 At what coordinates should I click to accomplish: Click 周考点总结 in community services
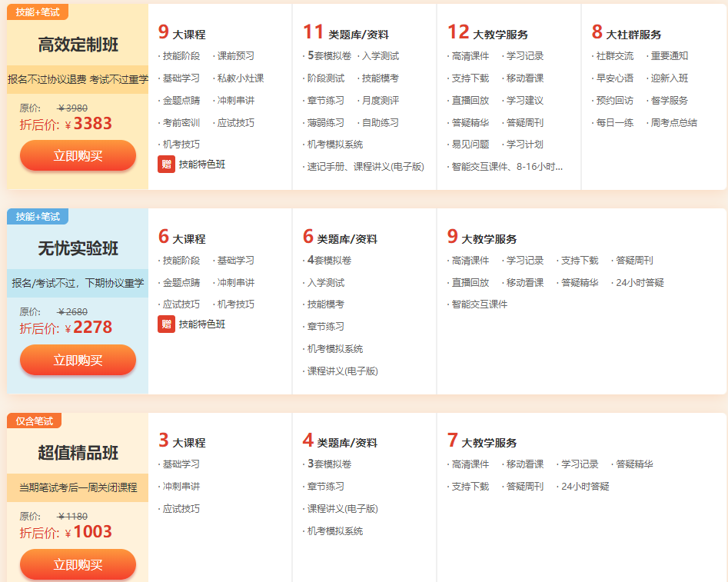[673, 123]
